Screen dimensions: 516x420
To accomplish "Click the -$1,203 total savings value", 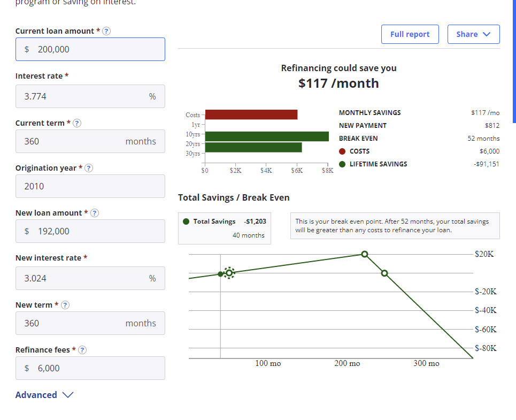I will point(255,222).
